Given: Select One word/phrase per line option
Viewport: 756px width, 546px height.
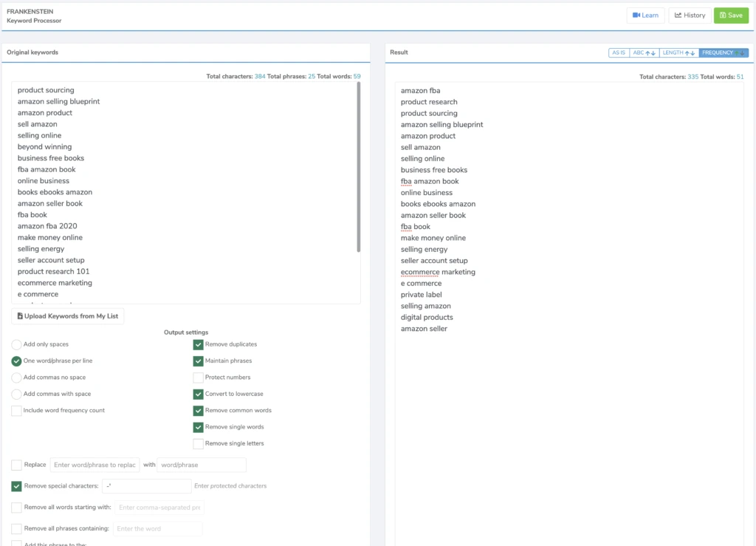Looking at the screenshot, I should (x=16, y=361).
